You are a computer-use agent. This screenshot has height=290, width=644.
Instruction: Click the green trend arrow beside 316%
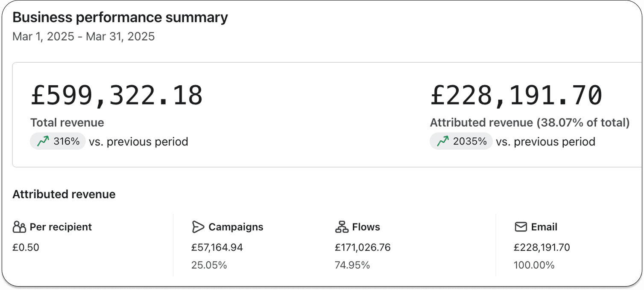pos(43,142)
